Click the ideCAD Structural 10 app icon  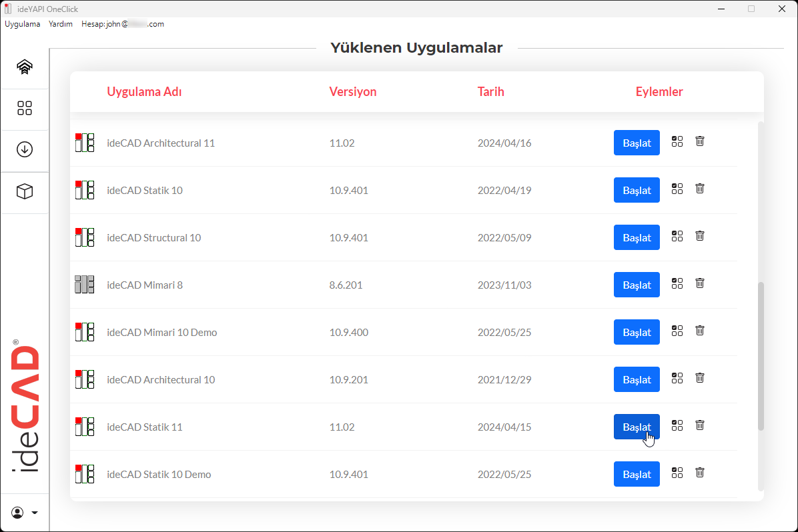click(x=85, y=237)
